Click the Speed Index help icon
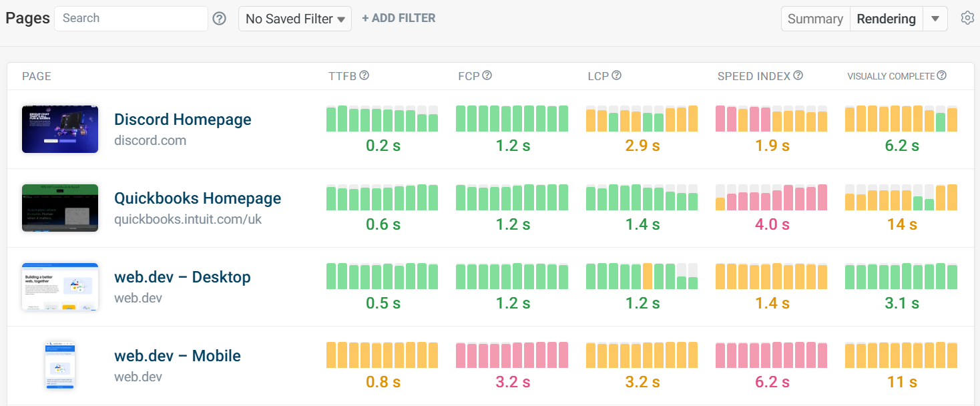980x406 pixels. tap(798, 75)
